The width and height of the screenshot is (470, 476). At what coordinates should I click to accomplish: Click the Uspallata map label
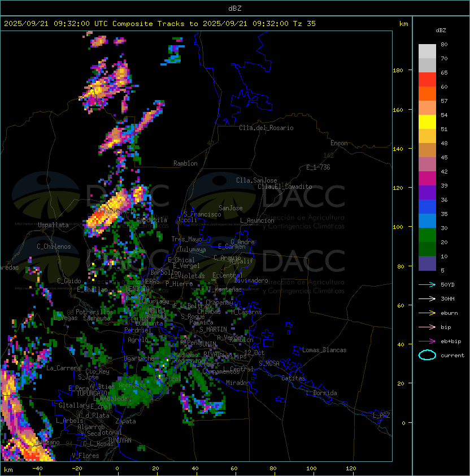click(x=53, y=225)
